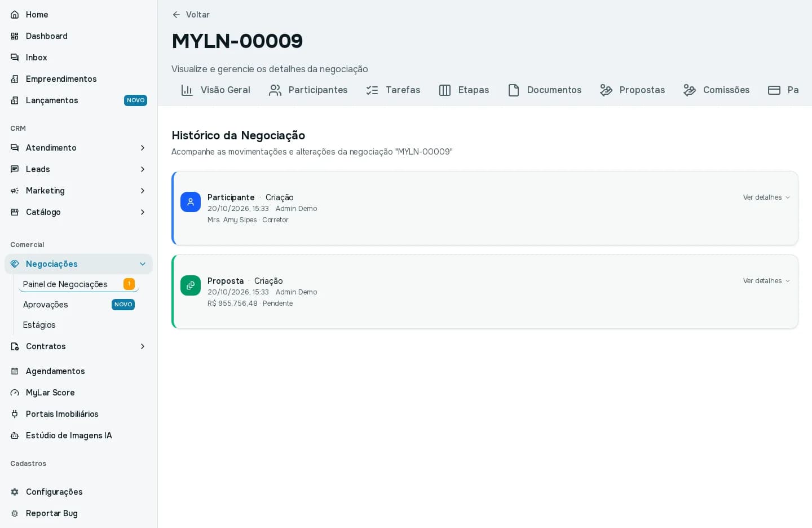The image size is (812, 528).
Task: Click the MyLar Score gauge icon
Action: tap(15, 393)
